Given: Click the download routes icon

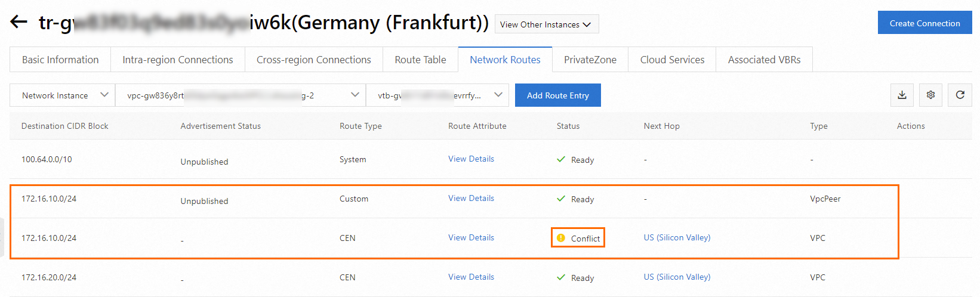Looking at the screenshot, I should tap(902, 95).
